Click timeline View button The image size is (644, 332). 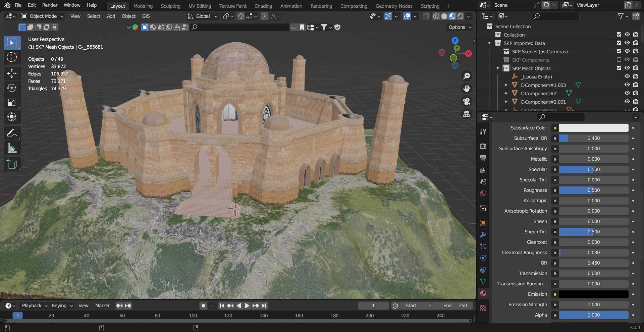tap(84, 306)
